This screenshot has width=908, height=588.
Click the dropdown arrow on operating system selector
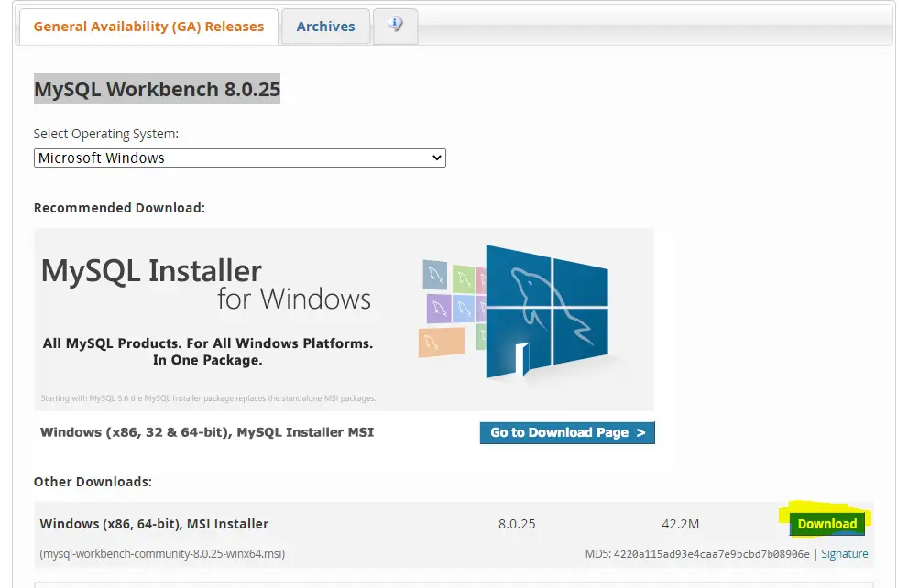[435, 158]
